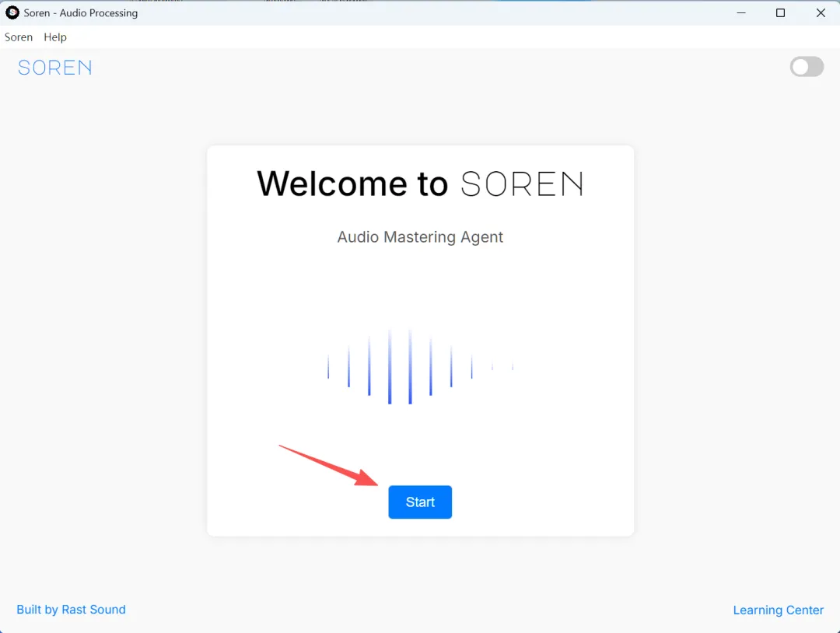
Task: Minimize the Soren window
Action: tap(741, 13)
